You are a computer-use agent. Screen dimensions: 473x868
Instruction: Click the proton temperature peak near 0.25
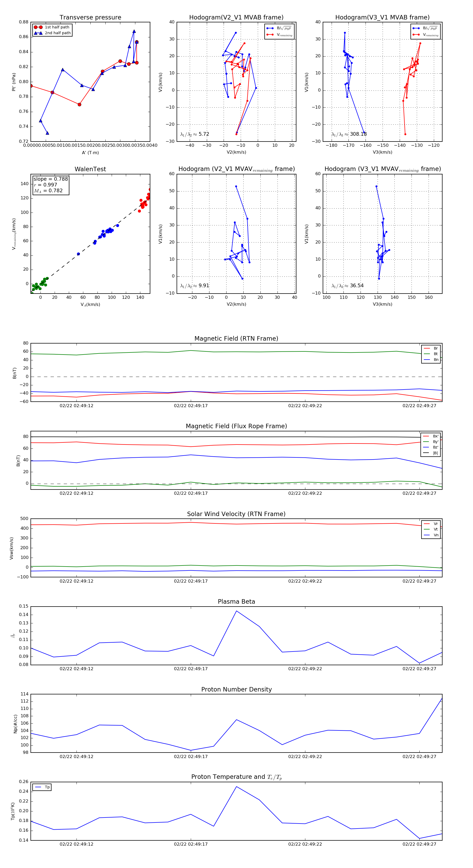tap(236, 786)
